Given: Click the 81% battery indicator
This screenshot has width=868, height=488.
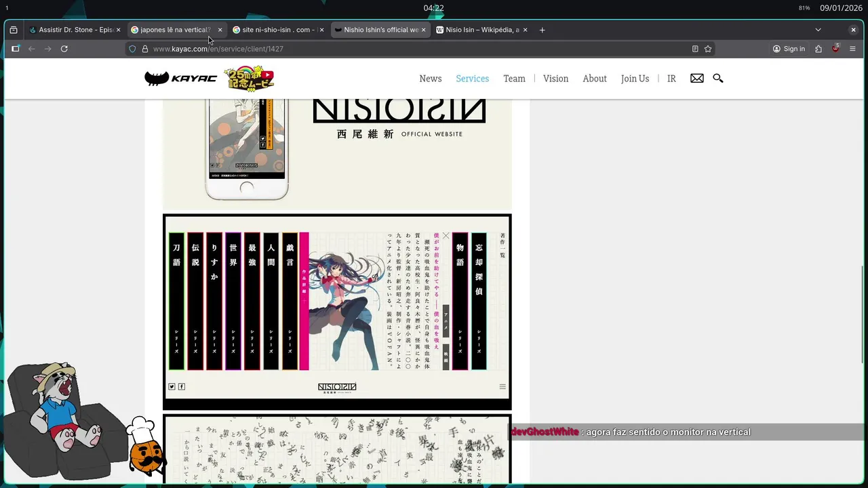Looking at the screenshot, I should [804, 8].
